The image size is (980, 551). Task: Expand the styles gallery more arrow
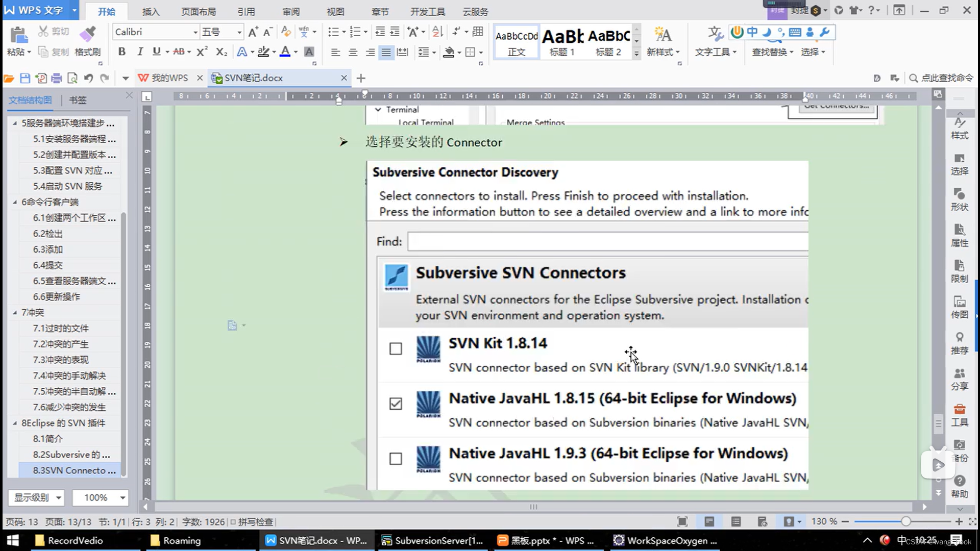tap(636, 53)
